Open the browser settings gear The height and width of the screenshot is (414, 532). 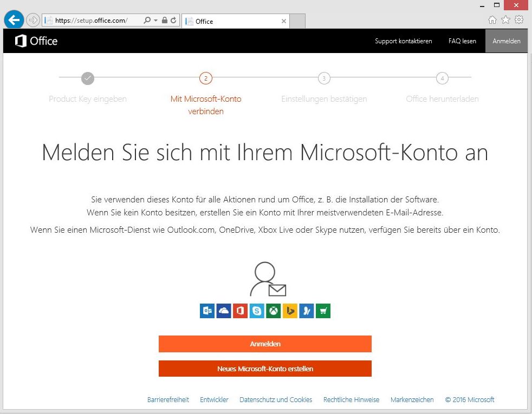tap(519, 19)
